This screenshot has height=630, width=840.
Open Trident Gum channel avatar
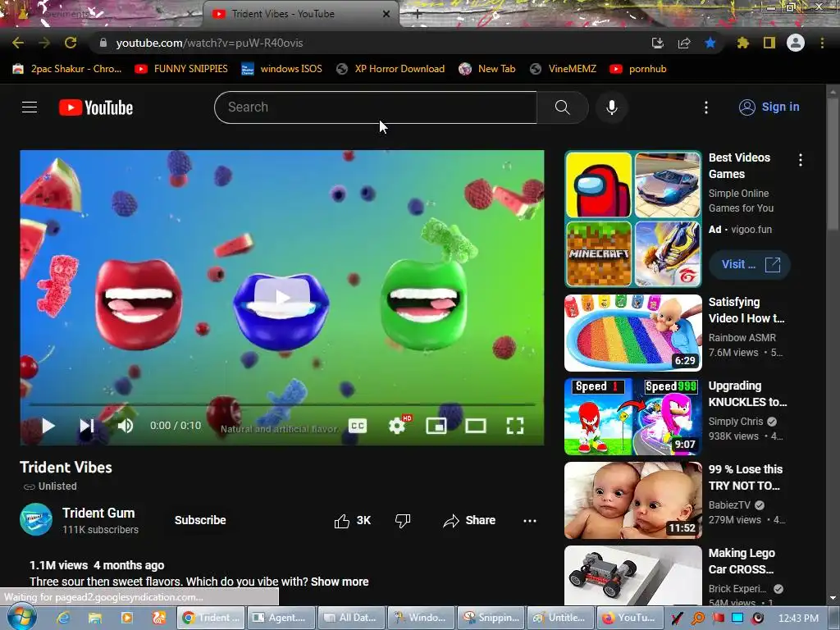tap(36, 519)
